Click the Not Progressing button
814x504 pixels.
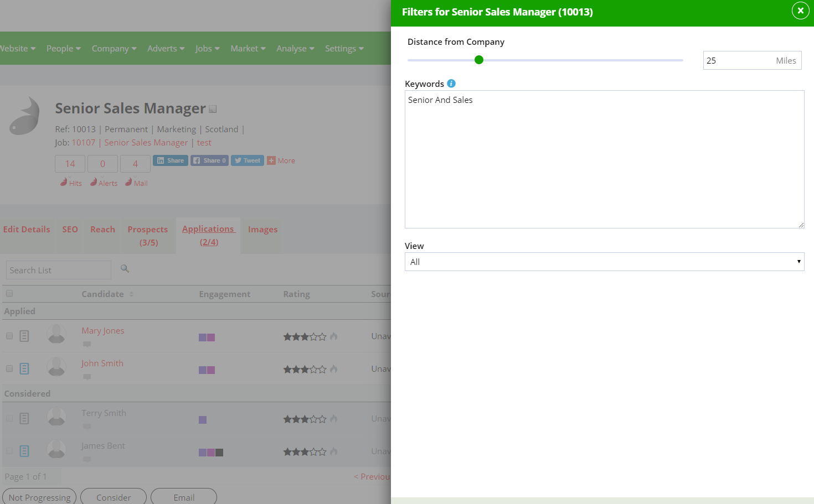(x=39, y=496)
